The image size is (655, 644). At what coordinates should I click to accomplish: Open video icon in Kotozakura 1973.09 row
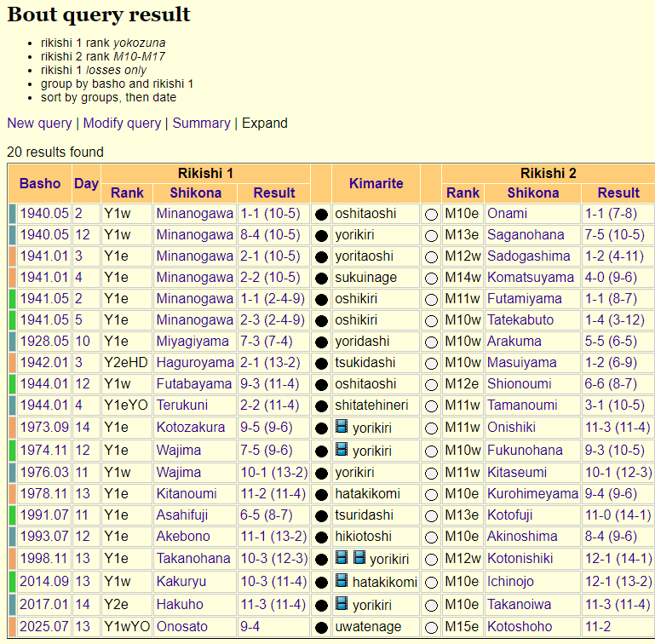pyautogui.click(x=342, y=426)
